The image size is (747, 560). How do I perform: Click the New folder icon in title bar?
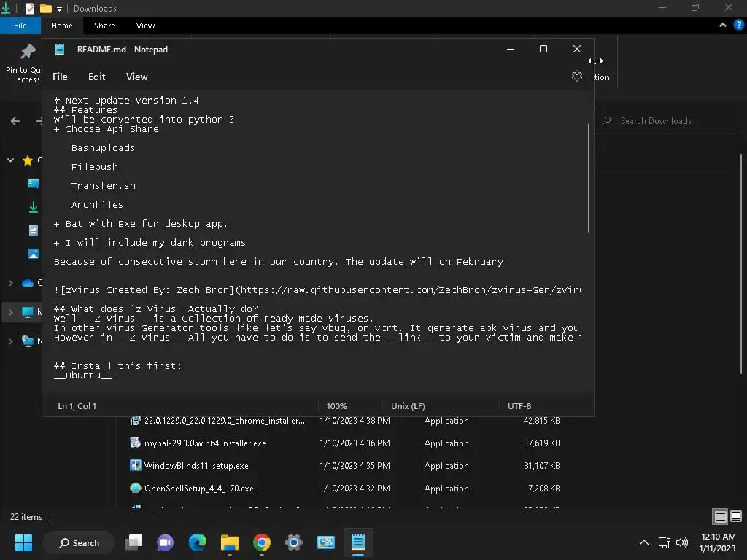(x=46, y=8)
